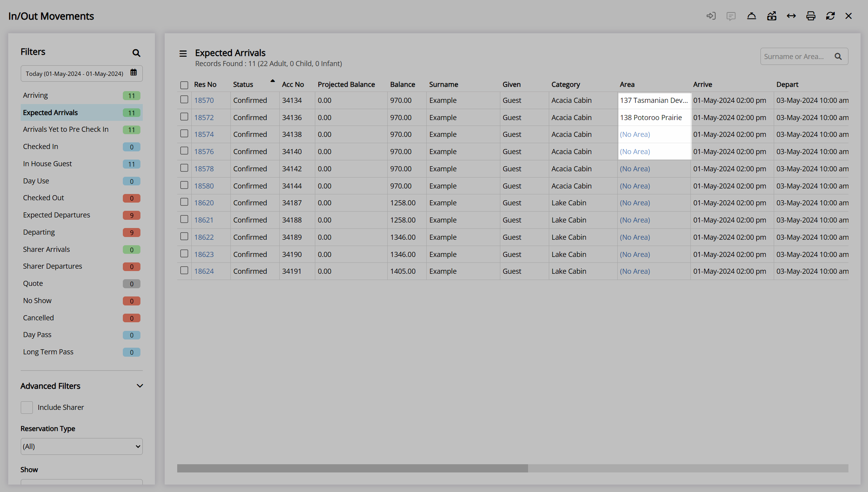Click the Filters search magnifier icon
Viewport: 868px width, 492px height.
(136, 53)
